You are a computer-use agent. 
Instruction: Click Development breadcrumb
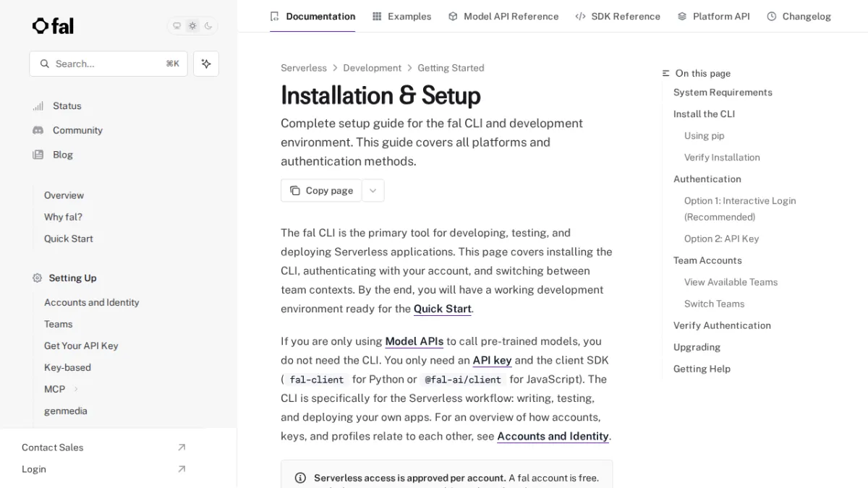point(372,68)
